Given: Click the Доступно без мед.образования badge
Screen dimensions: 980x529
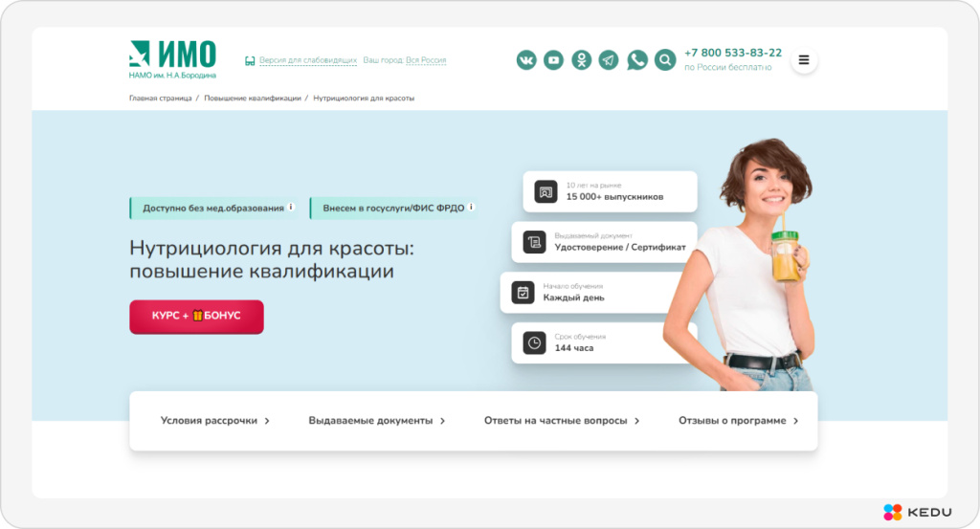Looking at the screenshot, I should pos(212,208).
